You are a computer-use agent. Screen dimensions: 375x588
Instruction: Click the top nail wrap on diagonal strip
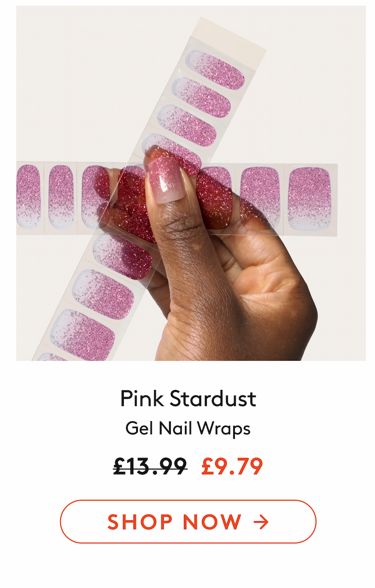215,69
